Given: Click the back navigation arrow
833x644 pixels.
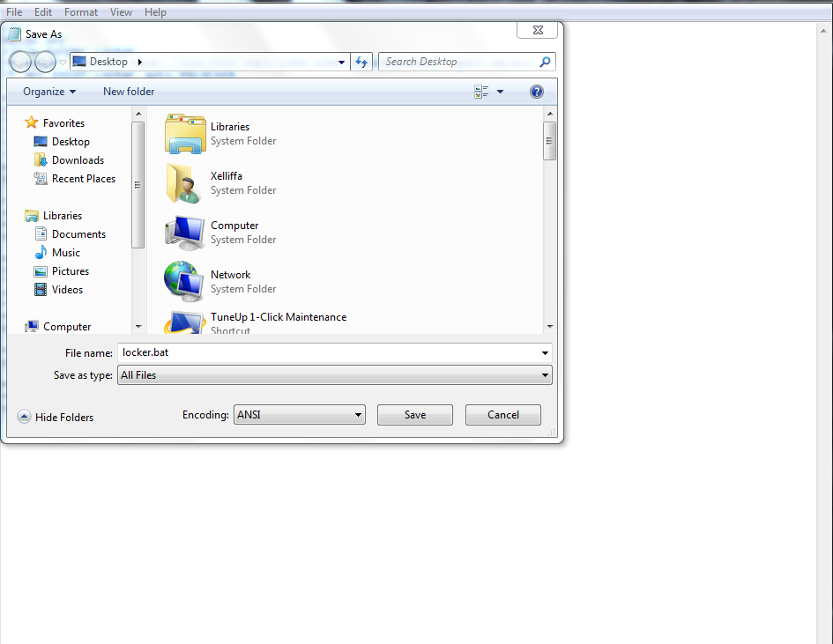Looking at the screenshot, I should [x=20, y=62].
